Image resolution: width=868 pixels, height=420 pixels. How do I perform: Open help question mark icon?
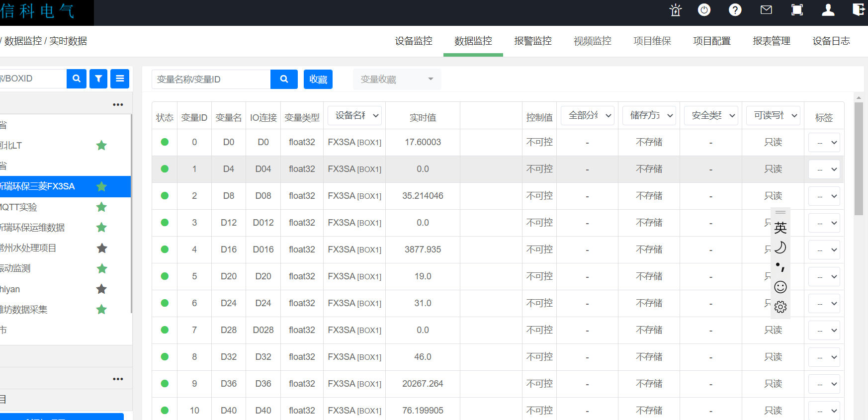(x=735, y=10)
